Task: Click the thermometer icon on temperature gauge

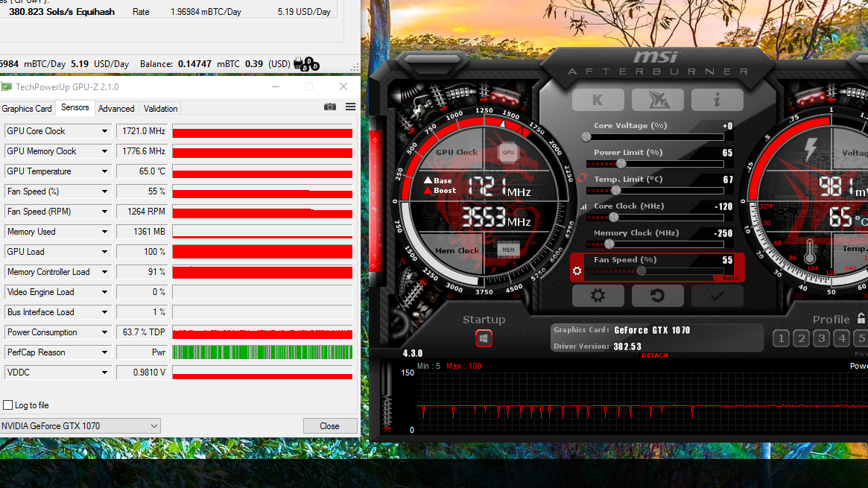Action: (810, 251)
